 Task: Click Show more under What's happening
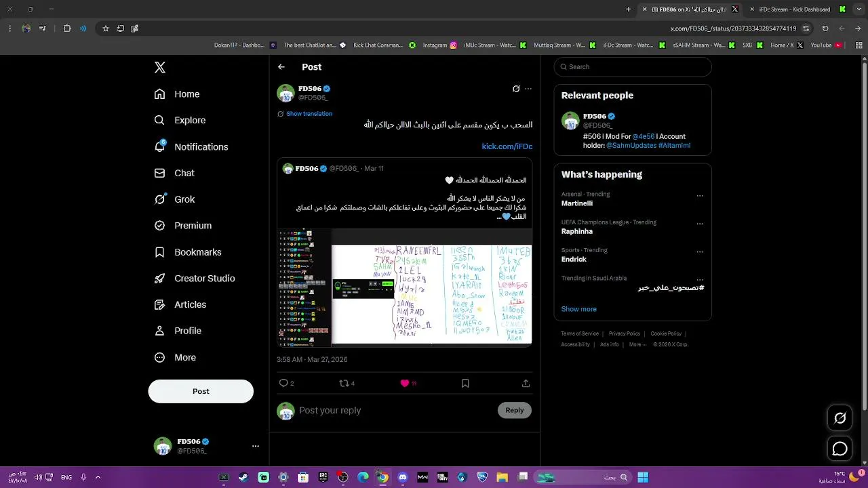(x=579, y=309)
